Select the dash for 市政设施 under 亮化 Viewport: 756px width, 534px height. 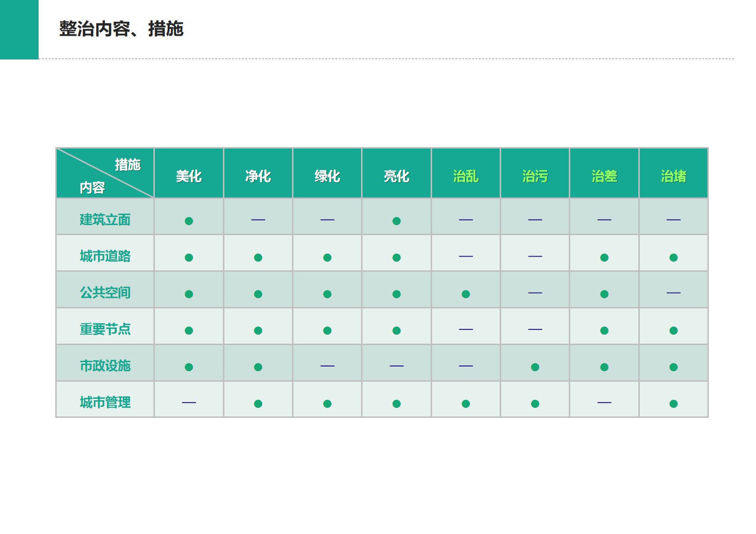(x=396, y=366)
